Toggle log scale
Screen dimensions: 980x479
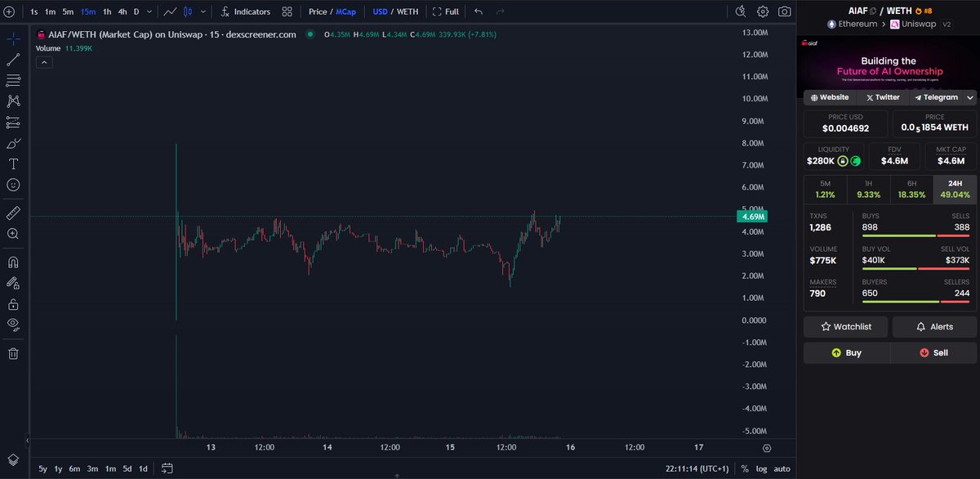[761, 468]
